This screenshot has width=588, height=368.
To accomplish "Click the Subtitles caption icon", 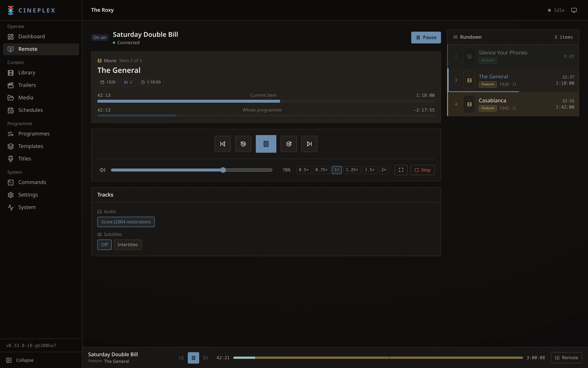I will tap(99, 235).
